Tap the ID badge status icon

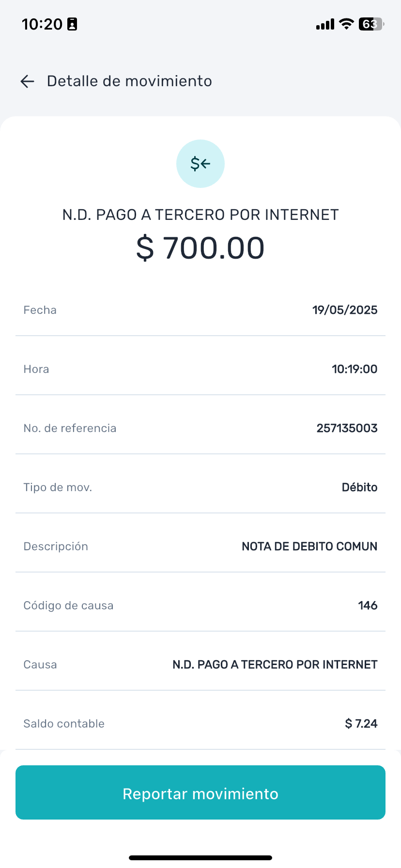72,24
